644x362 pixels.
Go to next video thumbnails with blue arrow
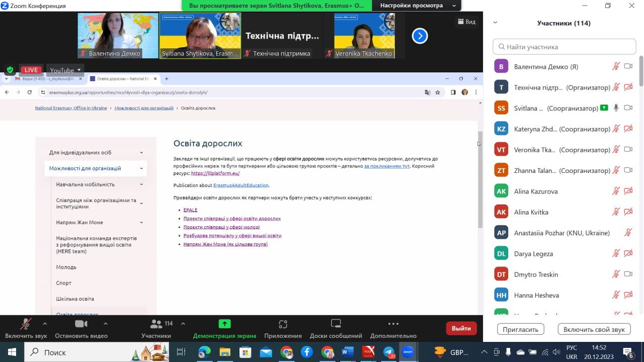[x=420, y=36]
